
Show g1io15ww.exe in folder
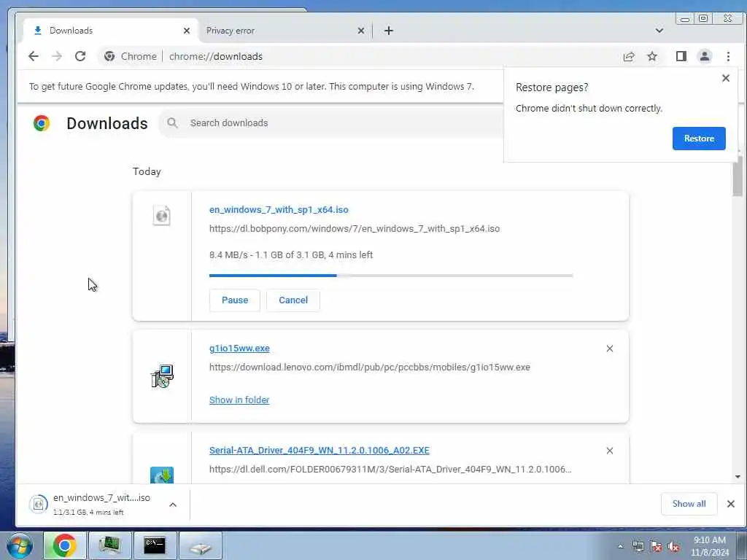(x=239, y=400)
